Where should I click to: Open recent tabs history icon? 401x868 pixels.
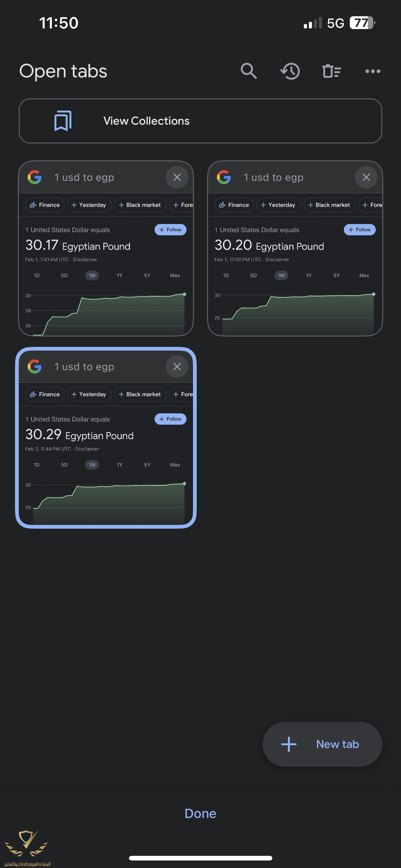[x=290, y=71]
